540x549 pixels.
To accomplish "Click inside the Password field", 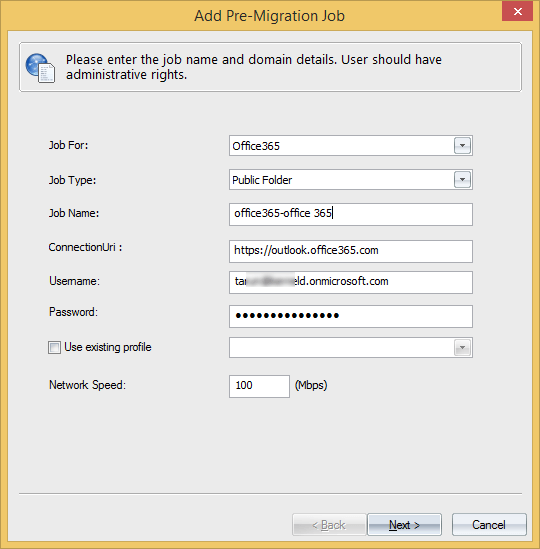I will [351, 317].
